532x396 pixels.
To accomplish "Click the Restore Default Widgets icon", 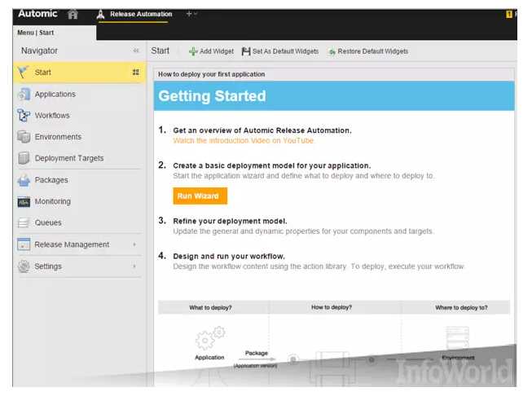I will (332, 52).
